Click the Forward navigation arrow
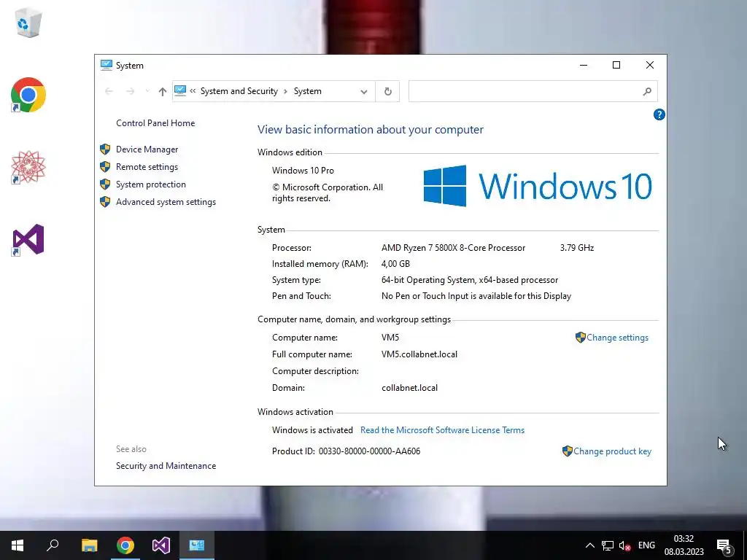Viewport: 747px width, 560px height. tap(130, 91)
